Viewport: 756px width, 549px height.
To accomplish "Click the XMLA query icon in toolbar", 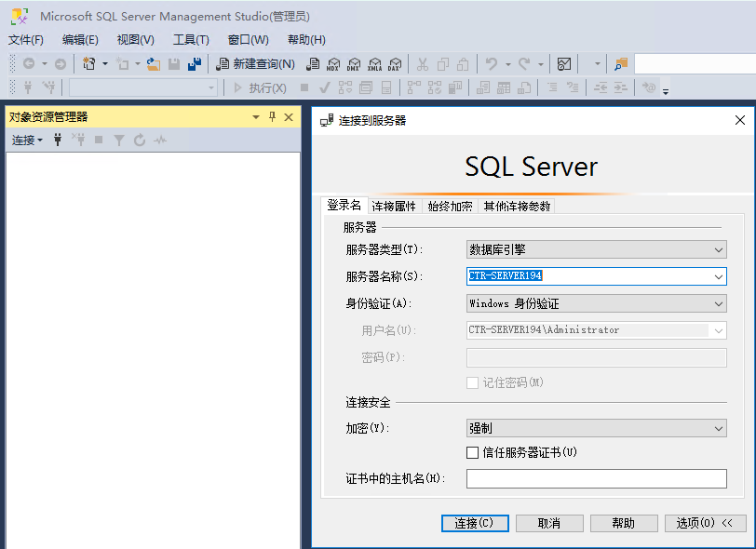I will point(374,64).
